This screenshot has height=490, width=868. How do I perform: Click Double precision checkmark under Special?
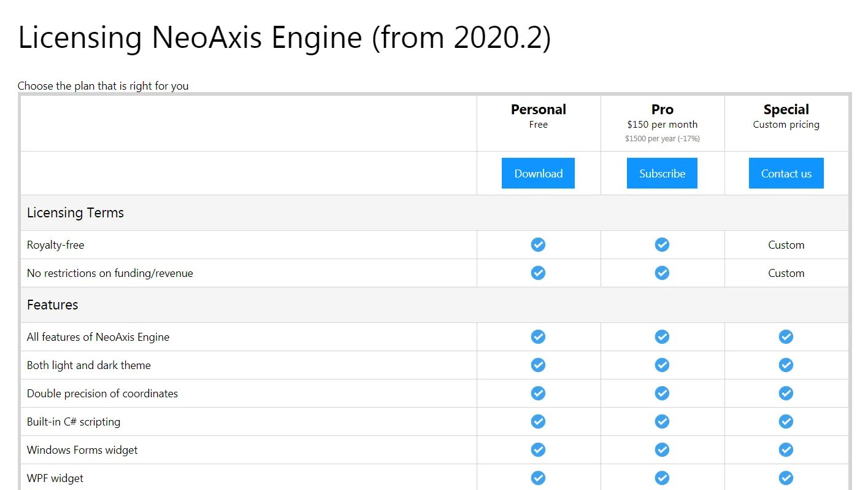click(x=786, y=393)
